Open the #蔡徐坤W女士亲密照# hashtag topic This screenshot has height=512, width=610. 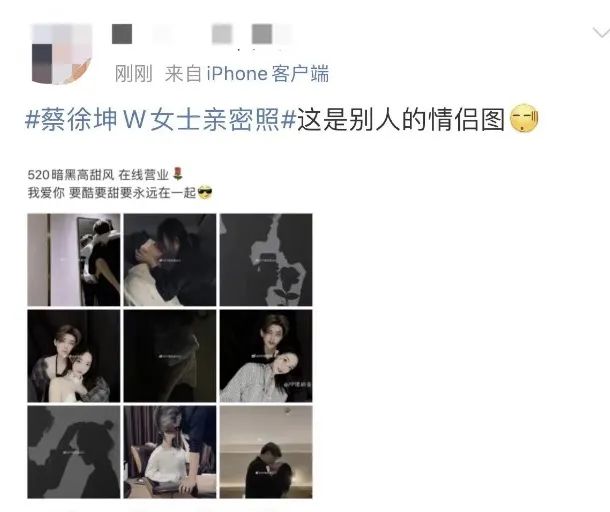[x=161, y=119]
